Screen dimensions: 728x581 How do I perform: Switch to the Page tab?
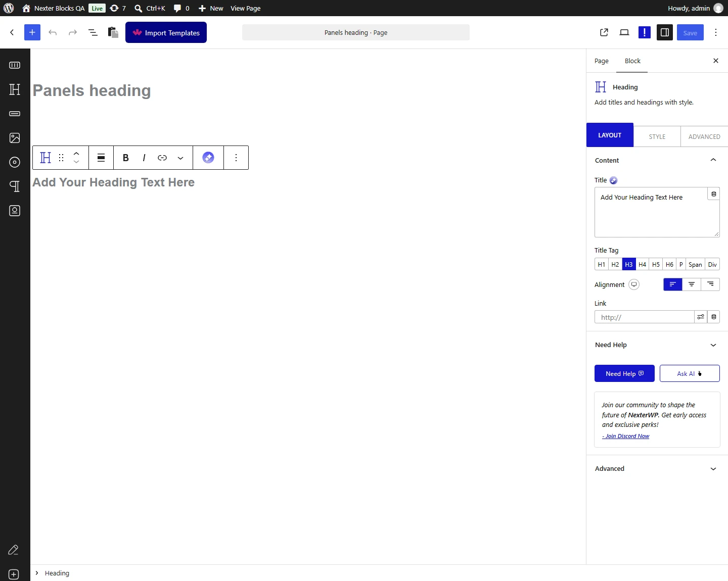[x=602, y=61]
